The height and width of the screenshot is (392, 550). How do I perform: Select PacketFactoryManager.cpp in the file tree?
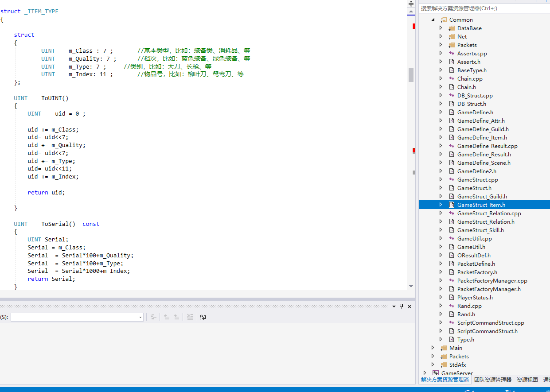[x=492, y=281]
